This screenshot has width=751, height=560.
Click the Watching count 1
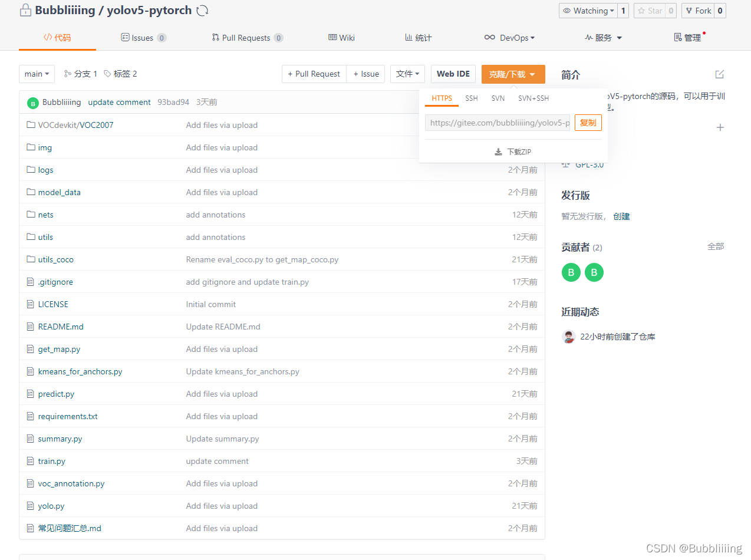[623, 11]
